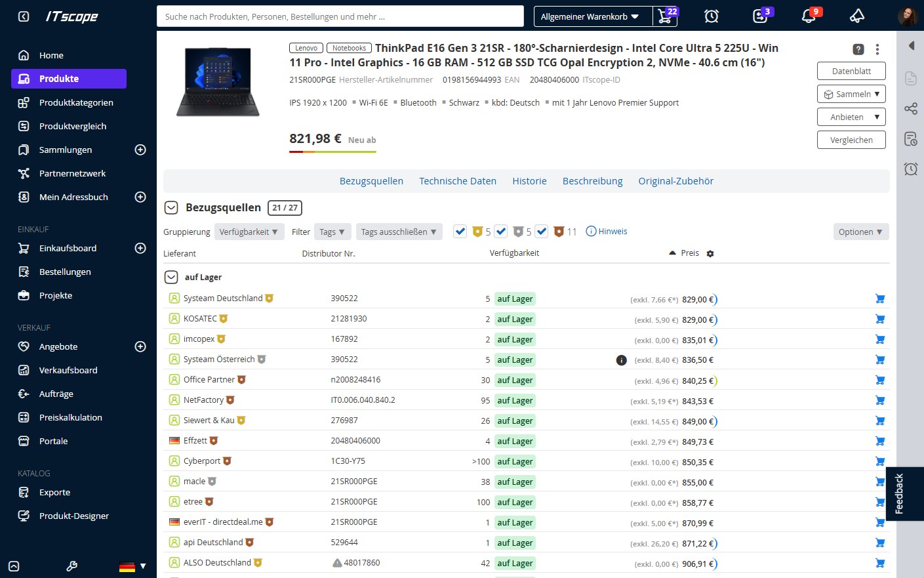Click the product search input field
Image resolution: width=924 pixels, height=578 pixels.
pos(340,16)
